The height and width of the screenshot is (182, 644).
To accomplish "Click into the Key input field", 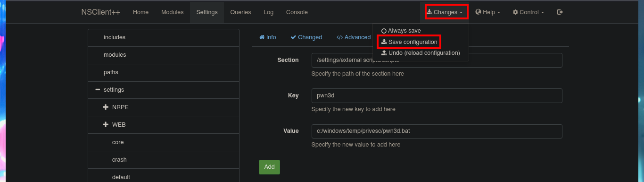I will 437,95.
